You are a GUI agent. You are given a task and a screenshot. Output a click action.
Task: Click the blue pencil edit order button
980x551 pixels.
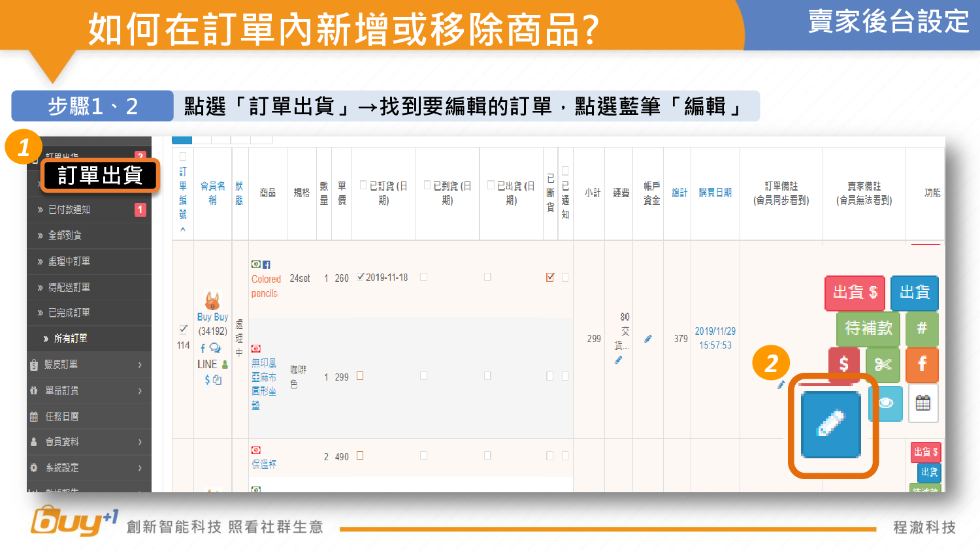click(831, 424)
